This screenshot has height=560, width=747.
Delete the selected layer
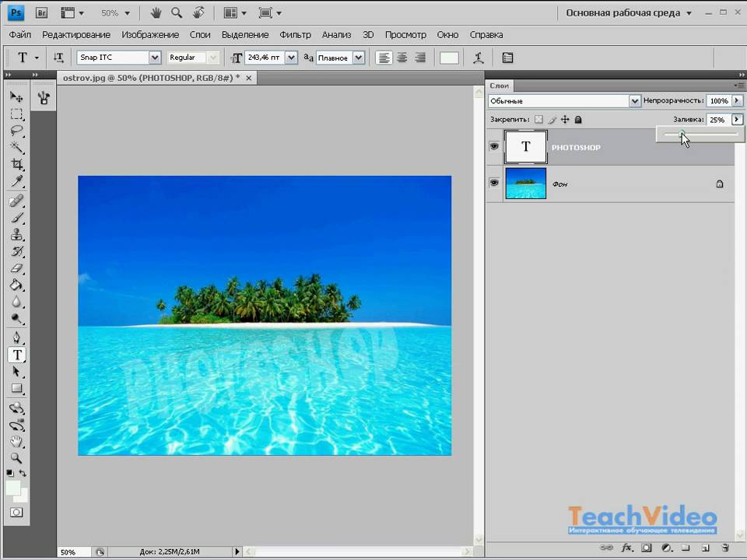coord(725,548)
